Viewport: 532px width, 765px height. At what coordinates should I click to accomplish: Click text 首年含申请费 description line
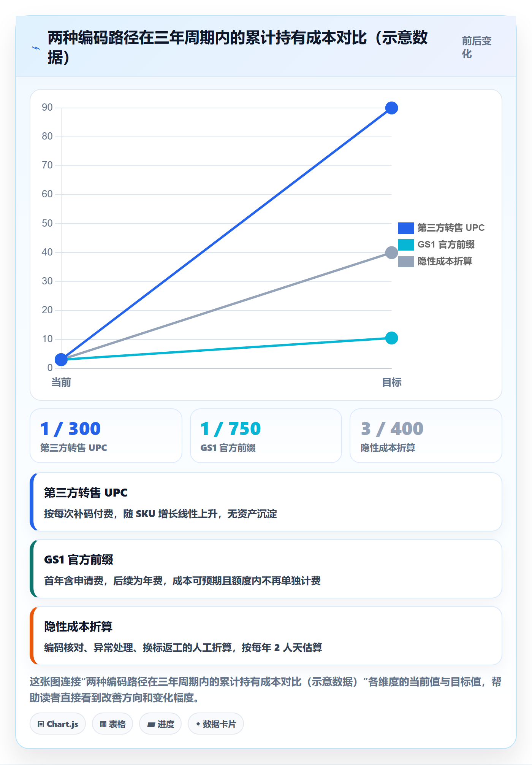(182, 581)
